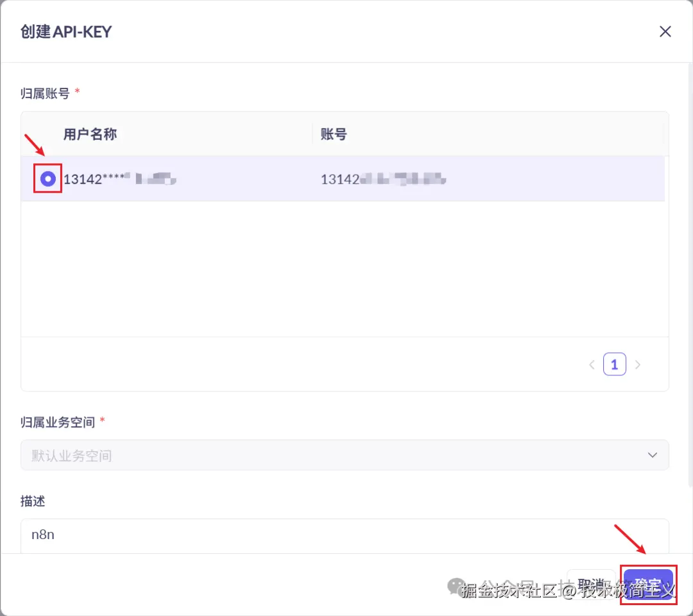The height and width of the screenshot is (616, 693).
Task: Go to the next page of accounts
Action: pos(637,364)
